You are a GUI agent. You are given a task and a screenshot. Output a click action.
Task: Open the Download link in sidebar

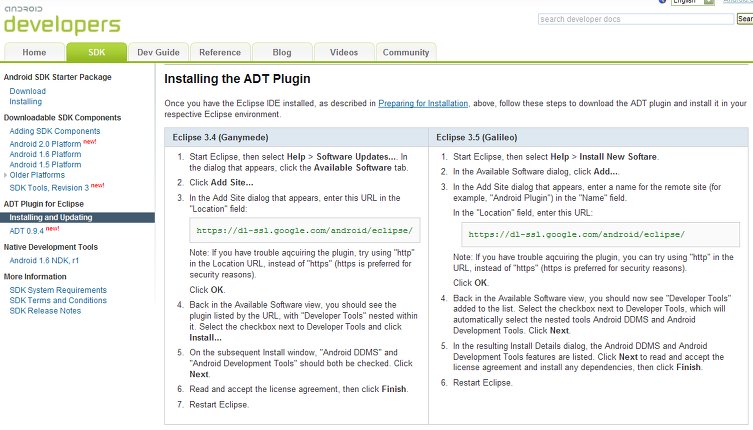(x=27, y=91)
